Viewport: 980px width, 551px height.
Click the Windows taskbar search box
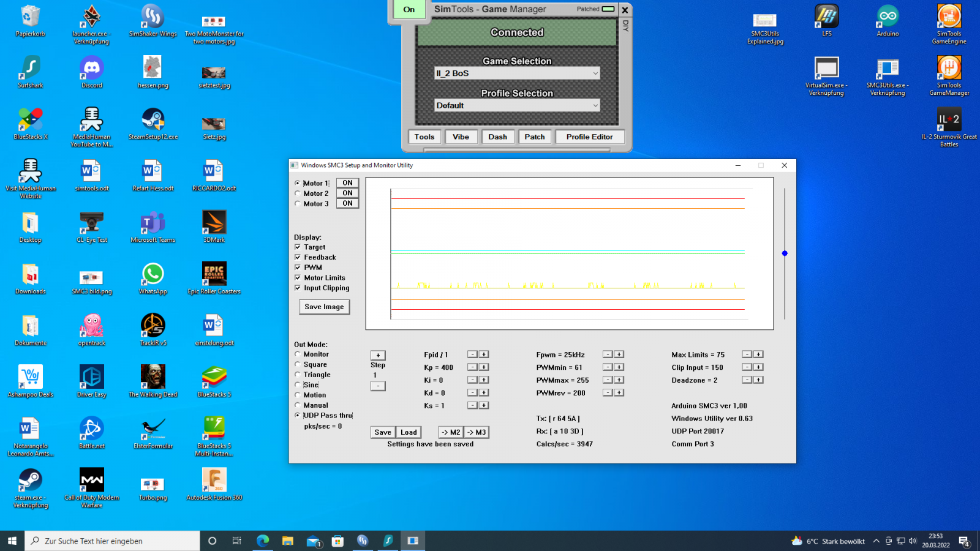pyautogui.click(x=112, y=541)
